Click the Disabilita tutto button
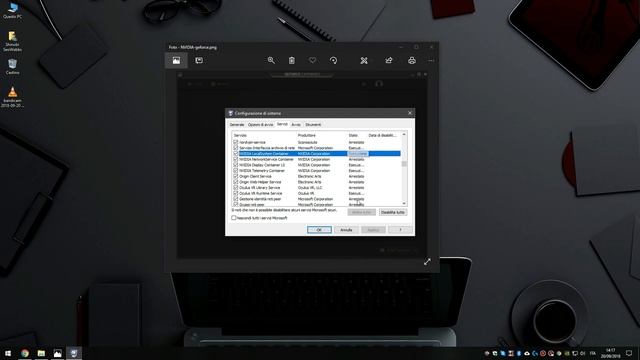Image resolution: width=640 pixels, height=360 pixels. point(393,212)
